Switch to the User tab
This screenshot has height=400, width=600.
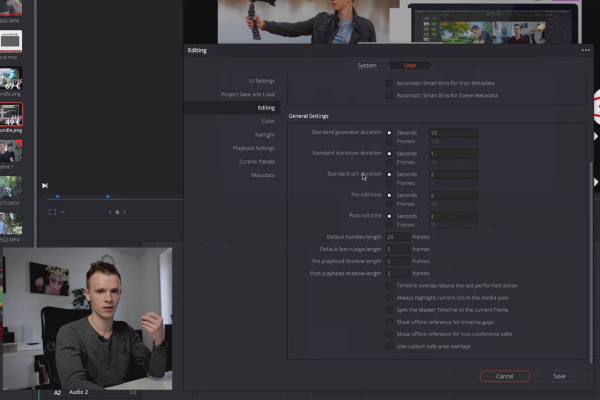point(410,65)
